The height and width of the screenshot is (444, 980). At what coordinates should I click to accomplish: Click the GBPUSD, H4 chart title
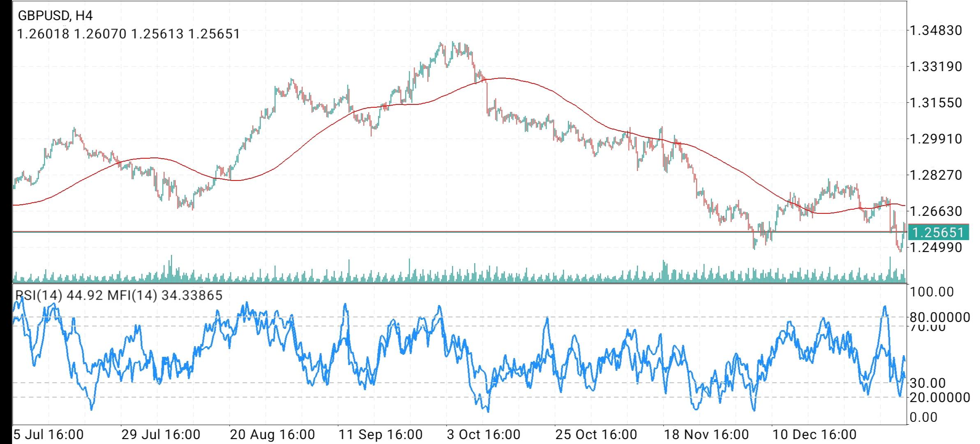coord(55,16)
